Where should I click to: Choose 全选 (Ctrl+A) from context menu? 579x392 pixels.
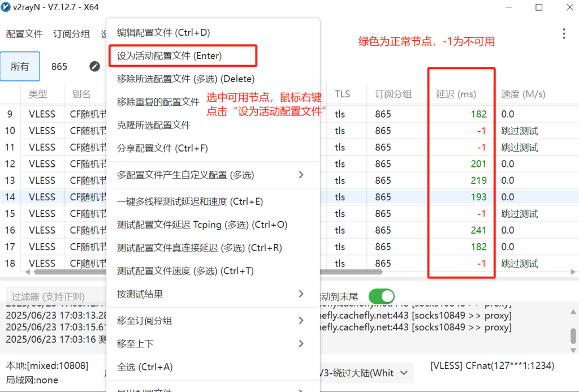point(213,367)
